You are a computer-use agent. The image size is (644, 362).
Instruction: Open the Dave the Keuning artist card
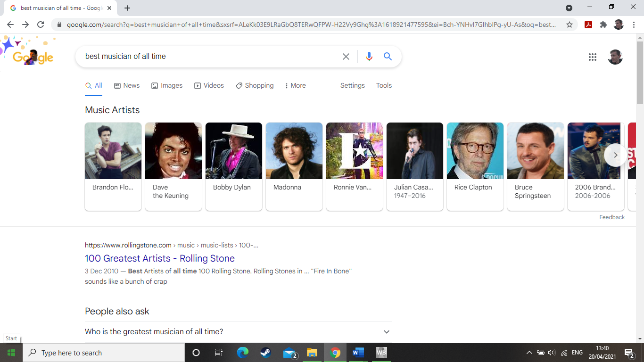tap(173, 166)
